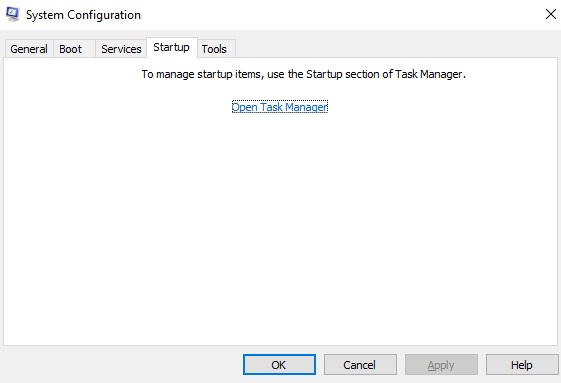Click the blank space between sentence and link

[x=280, y=91]
